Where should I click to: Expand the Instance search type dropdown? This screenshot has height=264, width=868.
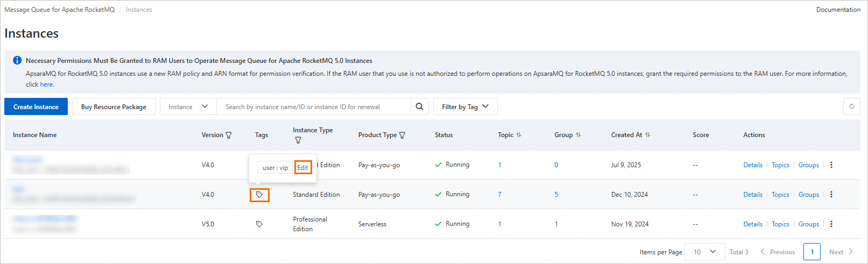point(188,106)
